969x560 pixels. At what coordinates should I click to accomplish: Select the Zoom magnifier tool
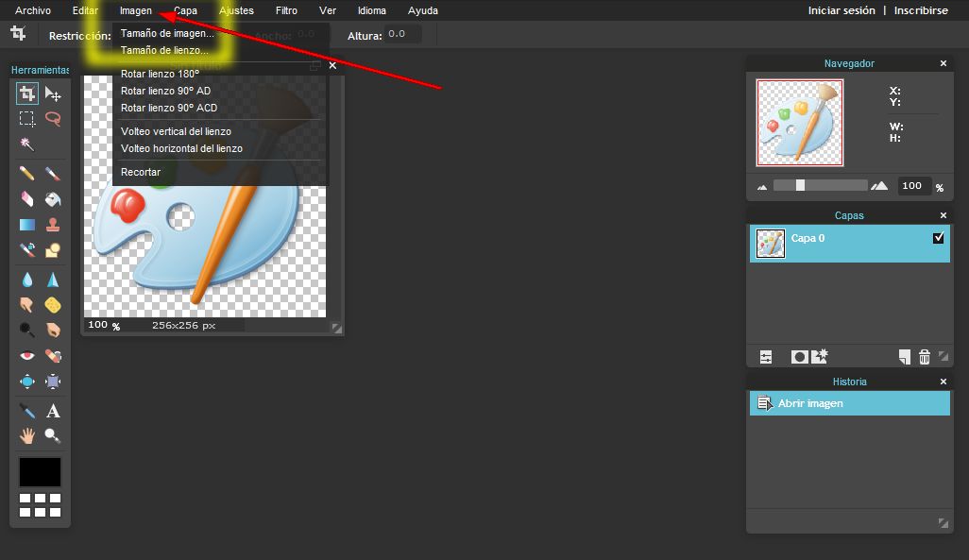53,435
